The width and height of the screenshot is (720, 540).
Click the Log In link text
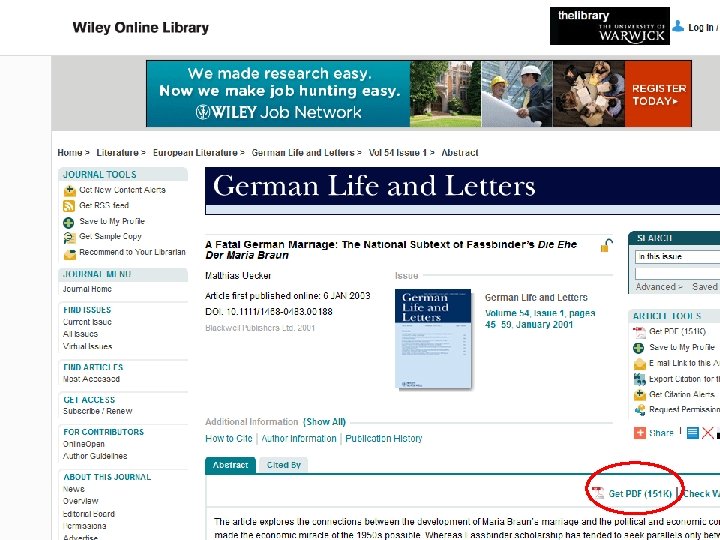[703, 28]
